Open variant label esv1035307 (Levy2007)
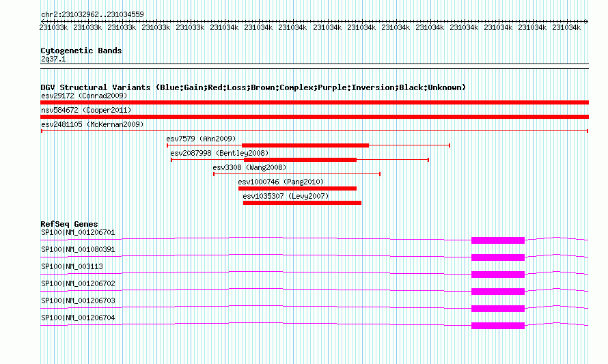 (x=286, y=196)
